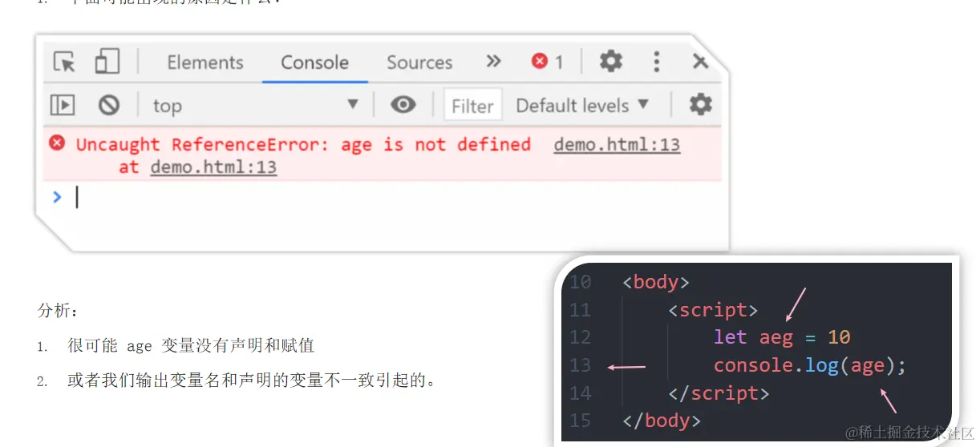
Task: Open the three-dot customize DevTools menu
Action: pyautogui.click(x=656, y=62)
